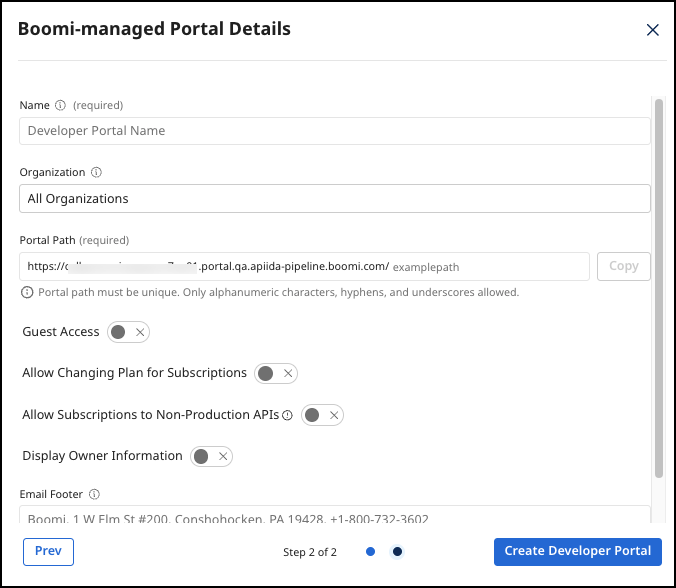Viewport: 676px width, 588px height.
Task: Enable Allow Subscriptions to Non-Production APIs
Action: point(322,415)
